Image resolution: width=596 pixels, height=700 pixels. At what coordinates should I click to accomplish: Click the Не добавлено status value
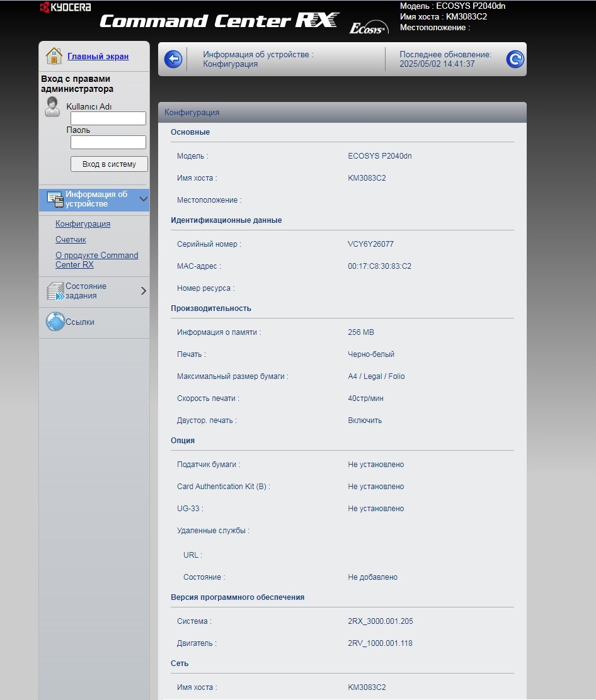click(372, 577)
